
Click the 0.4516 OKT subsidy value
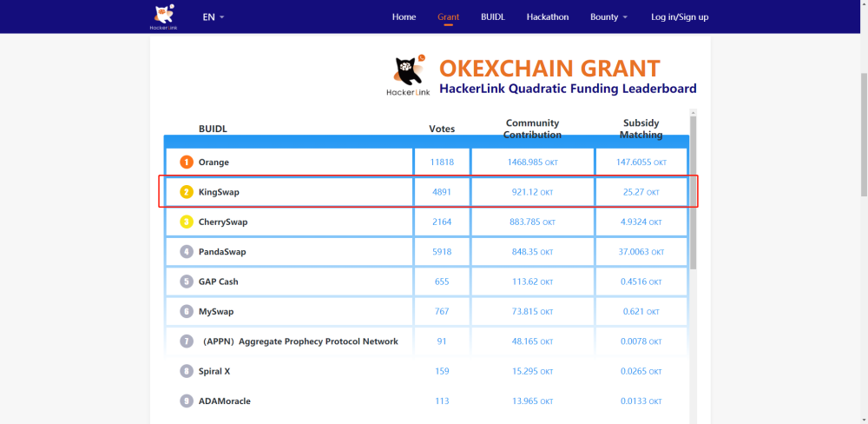[x=641, y=282]
